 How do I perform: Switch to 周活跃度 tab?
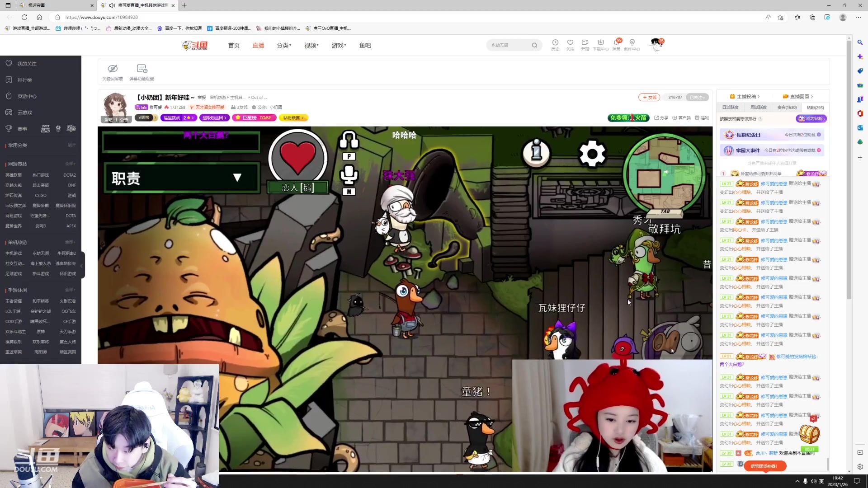tap(758, 108)
